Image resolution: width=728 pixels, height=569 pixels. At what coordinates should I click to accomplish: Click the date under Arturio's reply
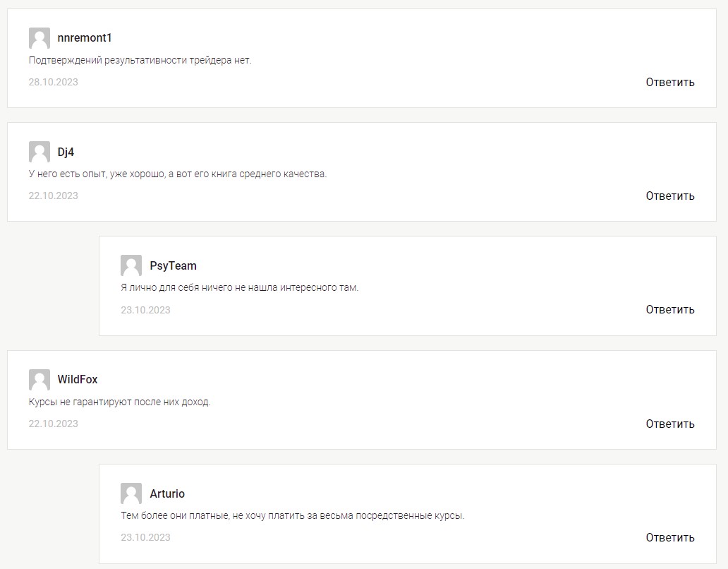[145, 537]
